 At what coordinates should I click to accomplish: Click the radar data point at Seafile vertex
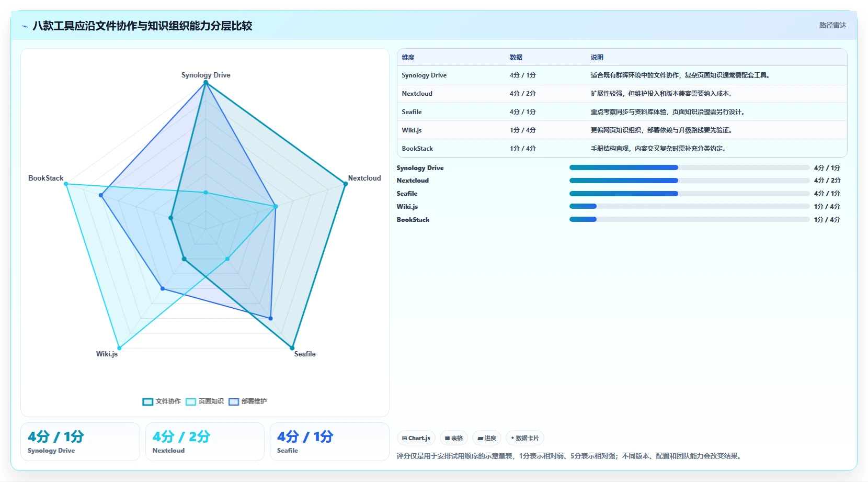(292, 348)
